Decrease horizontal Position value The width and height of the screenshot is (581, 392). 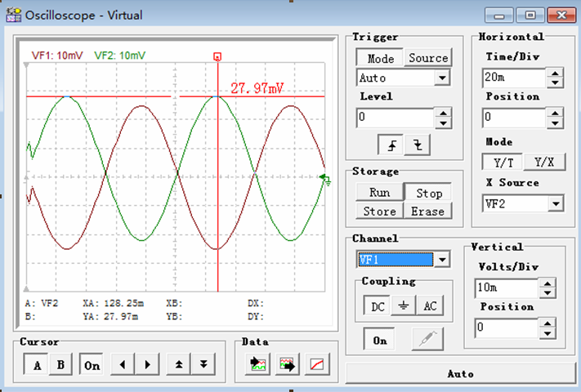click(555, 122)
